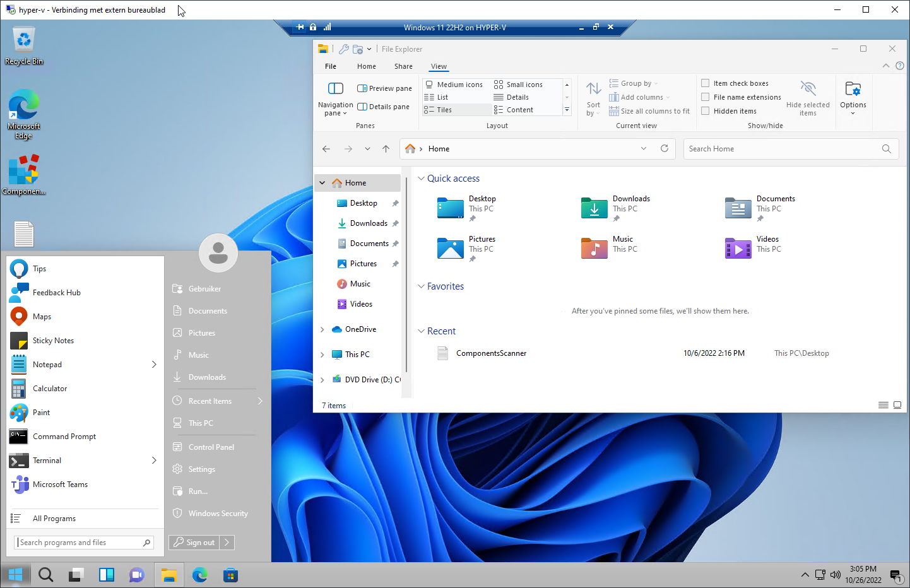Expand Notepad jump list arrow
The height and width of the screenshot is (588, 910).
pyautogui.click(x=154, y=365)
